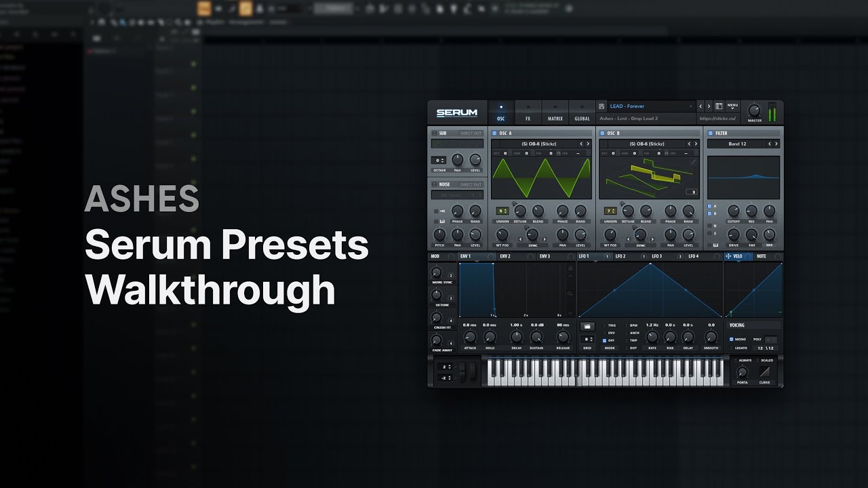Adjust OSC A unison voices stepper

pos(502,211)
